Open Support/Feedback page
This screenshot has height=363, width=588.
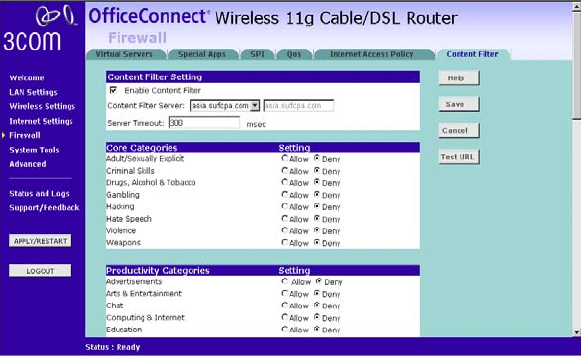(44, 208)
